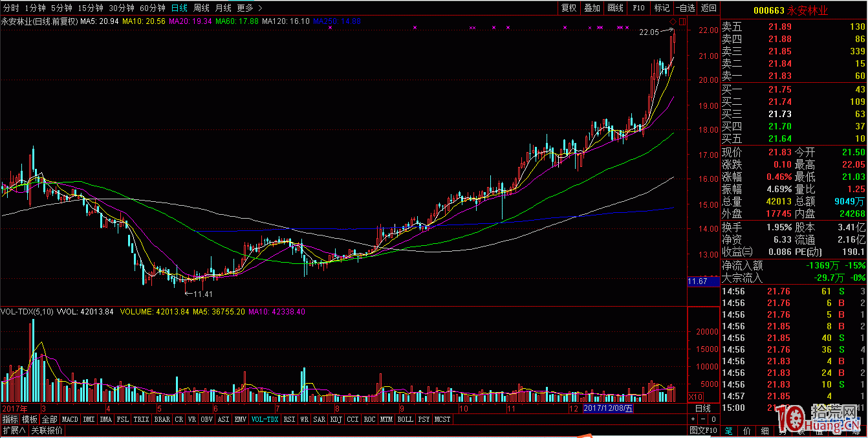This screenshot has width=868, height=438.
Task: Click the 日线 label under volume axis
Action: pos(703,408)
